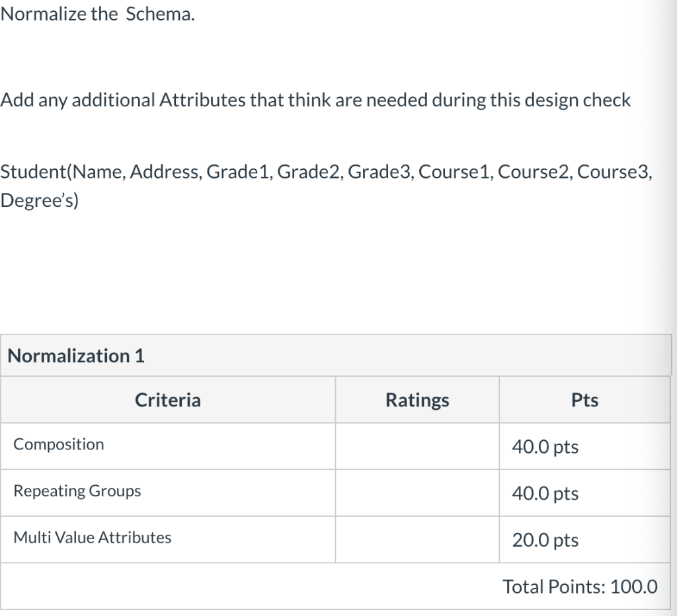Click the 40.0 pts value for Repeating Groups
The width and height of the screenshot is (677, 616).
(545, 494)
